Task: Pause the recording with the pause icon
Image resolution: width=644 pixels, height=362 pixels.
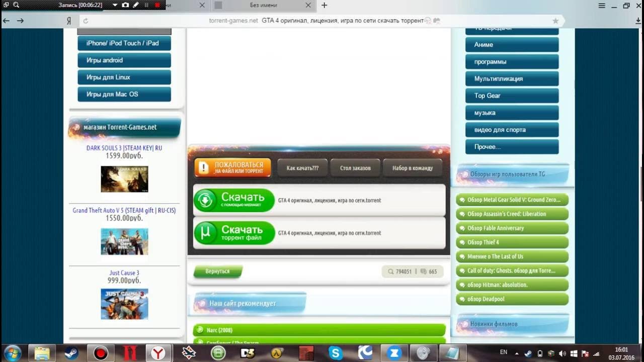Action: 146,5
